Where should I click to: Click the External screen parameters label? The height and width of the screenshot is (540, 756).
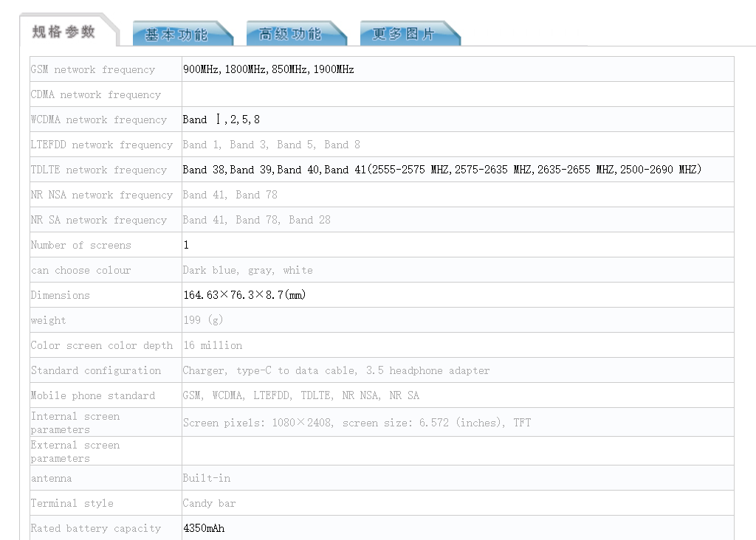coord(75,451)
